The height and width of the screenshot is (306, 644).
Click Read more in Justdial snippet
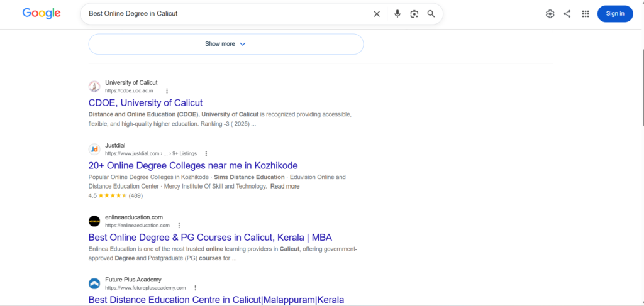285,186
